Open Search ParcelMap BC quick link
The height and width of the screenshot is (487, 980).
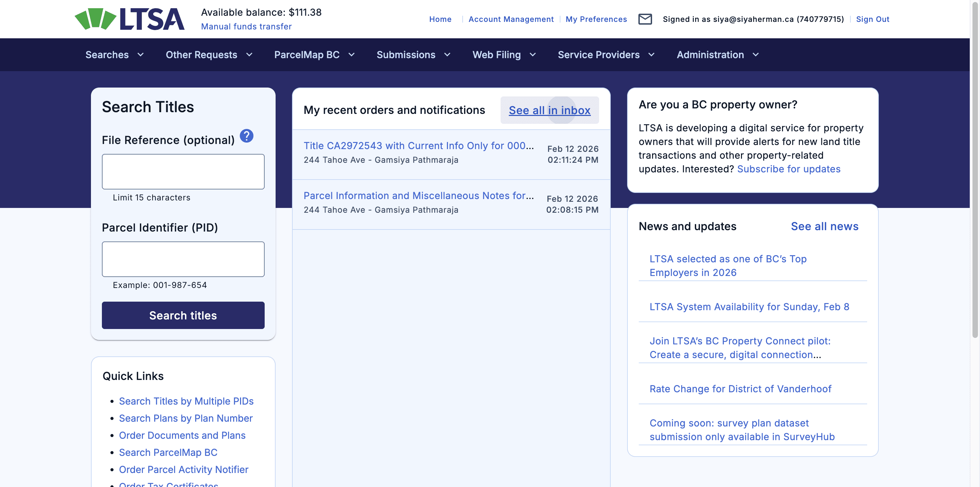168,452
